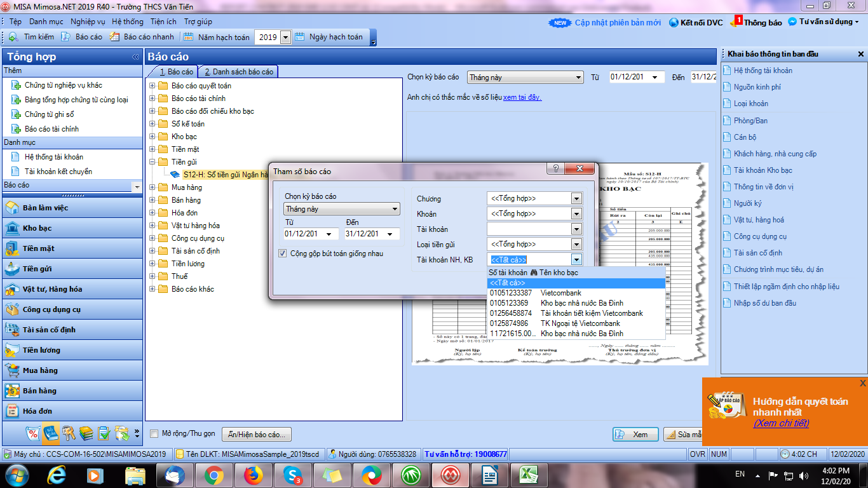Open Chứng từ nghiệp vụ khác item
The width and height of the screenshot is (868, 488).
click(x=64, y=85)
